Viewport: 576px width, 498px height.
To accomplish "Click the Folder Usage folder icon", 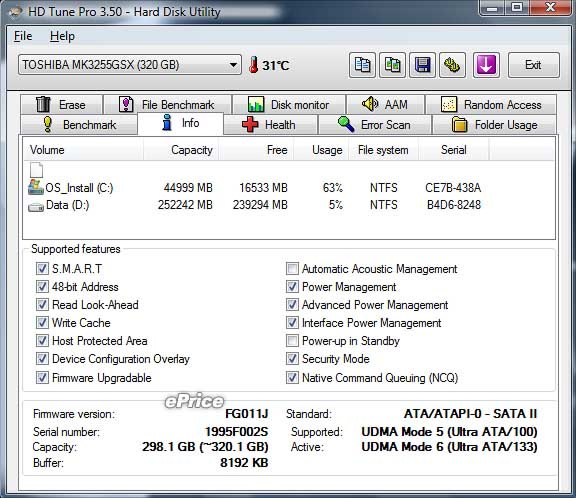I will click(459, 124).
